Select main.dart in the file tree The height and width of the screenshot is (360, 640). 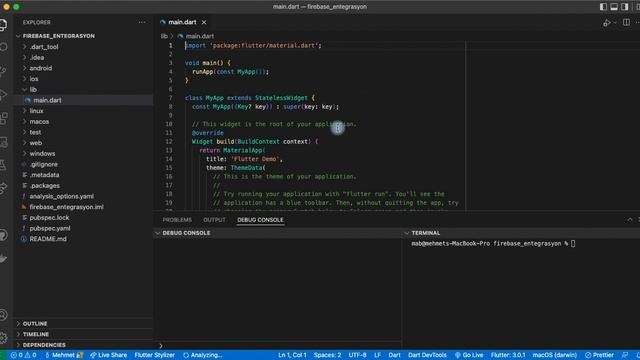point(47,100)
